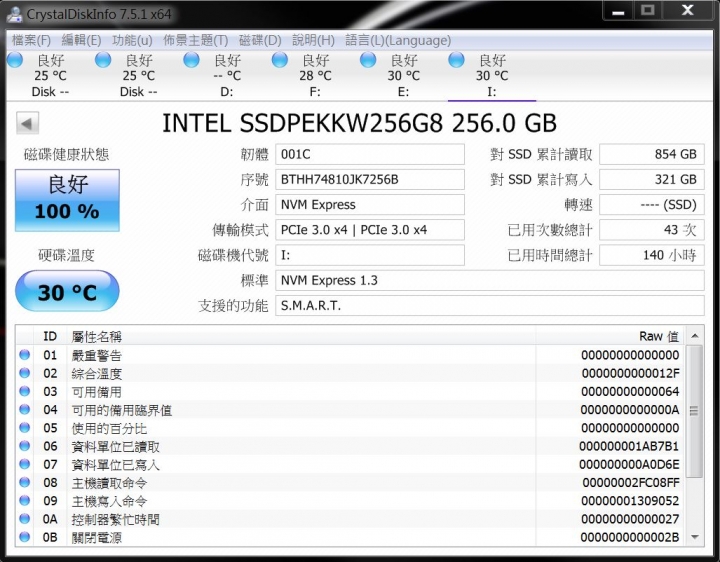Viewport: 720px width, 562px height.
Task: Click raw value 000000001AB7B1
Action: [629, 446]
